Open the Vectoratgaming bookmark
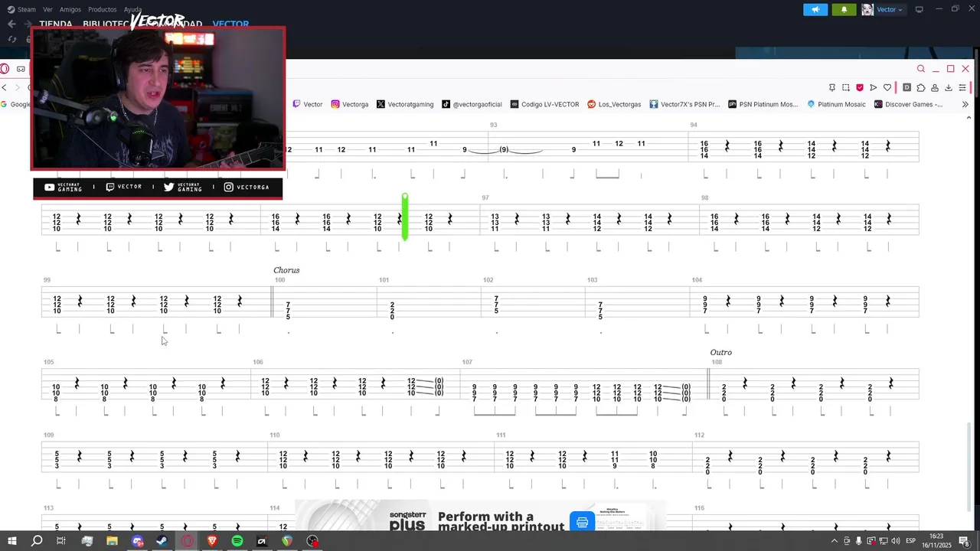This screenshot has width=980, height=551. click(405, 104)
